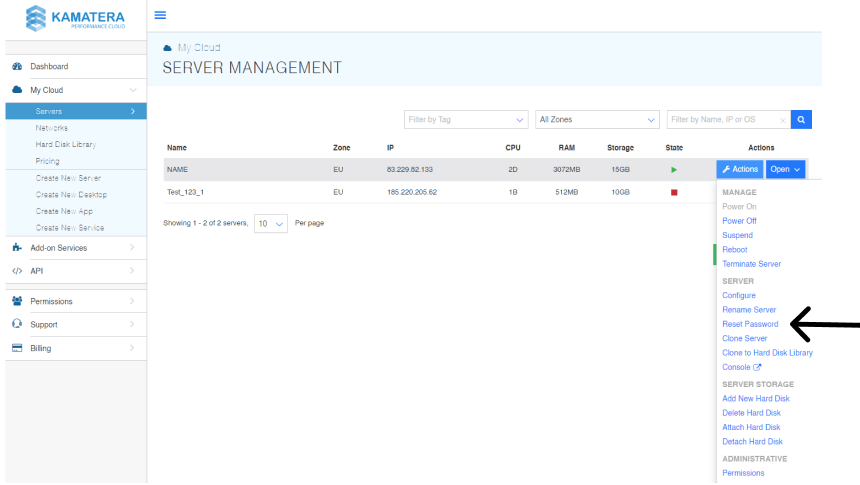Change the per page count dropdown
The image size is (860, 485).
[270, 223]
